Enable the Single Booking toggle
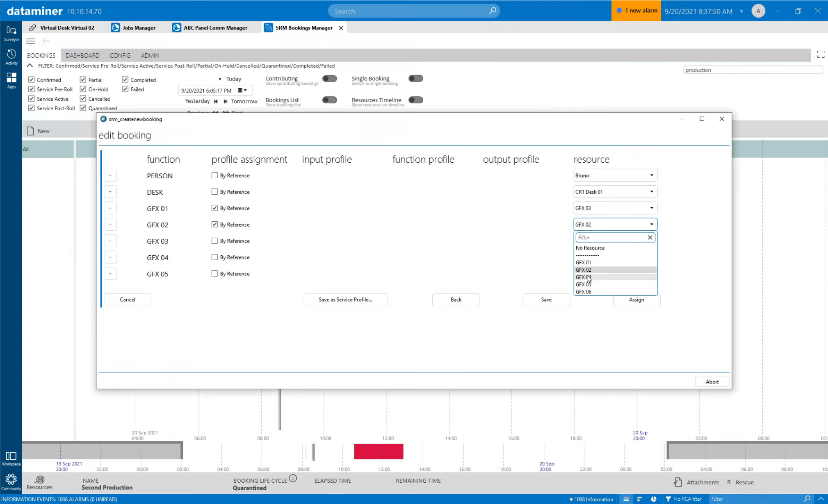828x504 pixels. pyautogui.click(x=415, y=79)
